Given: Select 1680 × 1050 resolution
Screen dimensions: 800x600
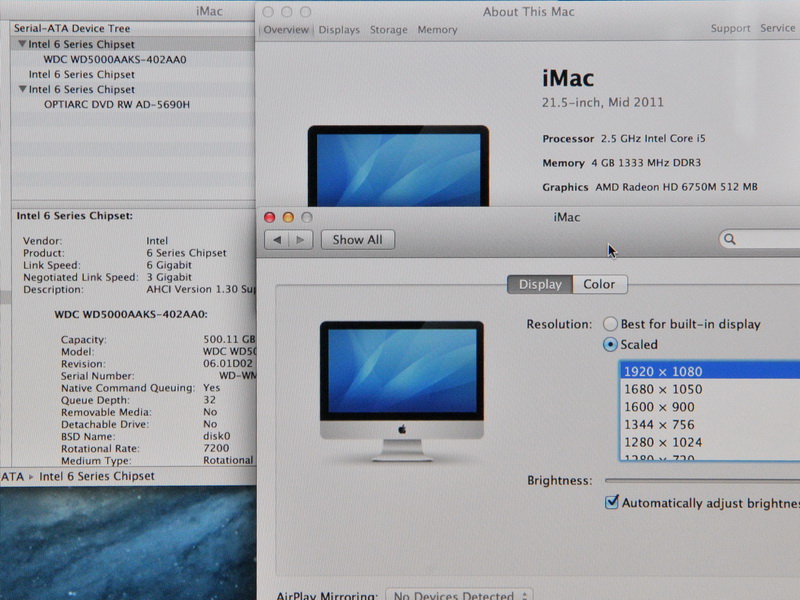Looking at the screenshot, I should click(710, 389).
